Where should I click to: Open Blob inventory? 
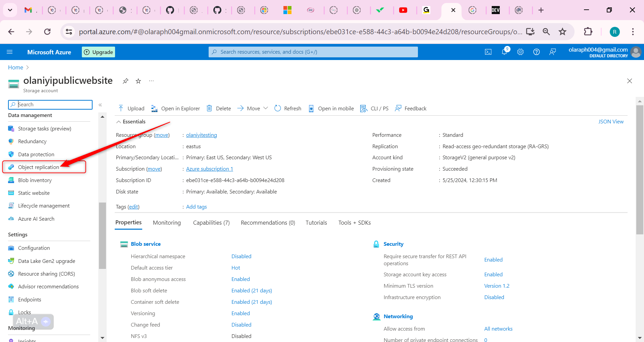coord(35,180)
